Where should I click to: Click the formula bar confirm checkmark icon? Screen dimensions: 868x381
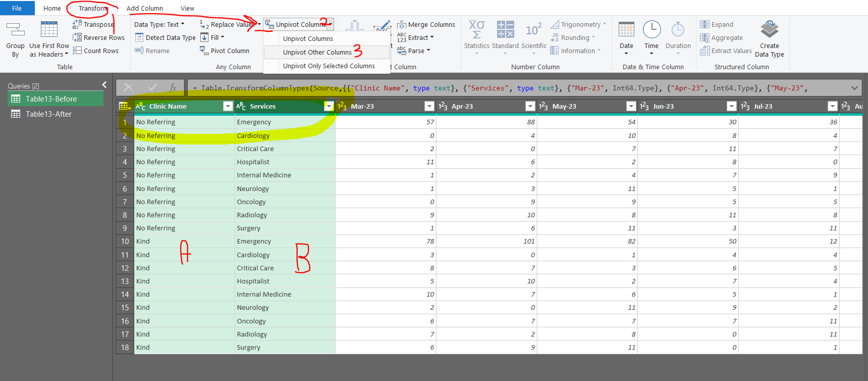(x=152, y=87)
